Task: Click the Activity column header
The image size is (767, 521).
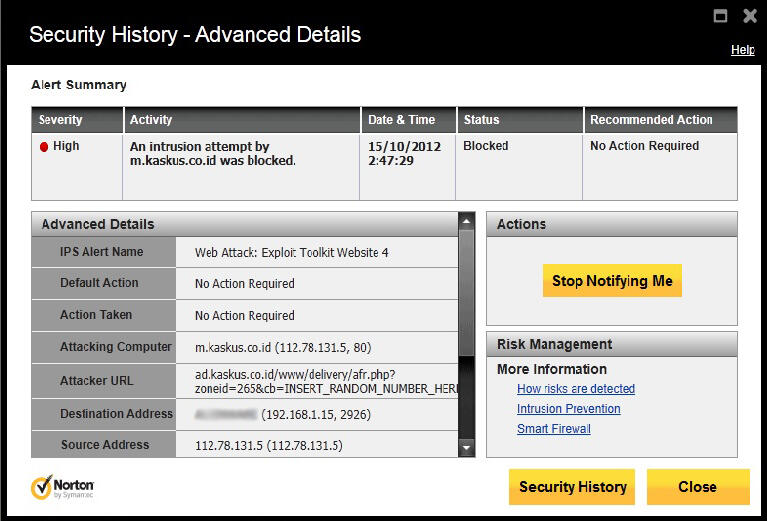Action: [x=242, y=120]
